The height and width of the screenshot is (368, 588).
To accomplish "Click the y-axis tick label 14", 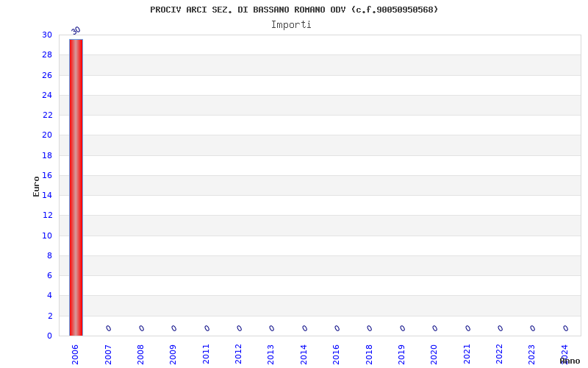I will point(47,195).
